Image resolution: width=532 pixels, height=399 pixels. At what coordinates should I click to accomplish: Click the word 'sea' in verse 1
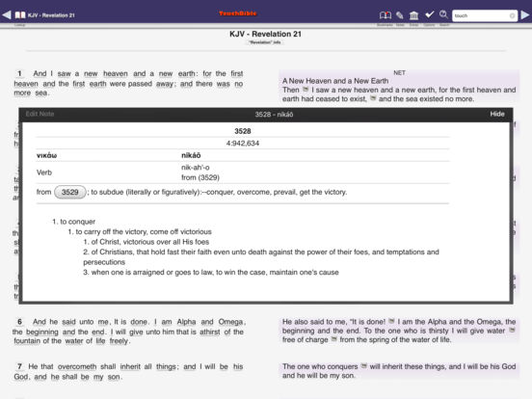[x=41, y=93]
